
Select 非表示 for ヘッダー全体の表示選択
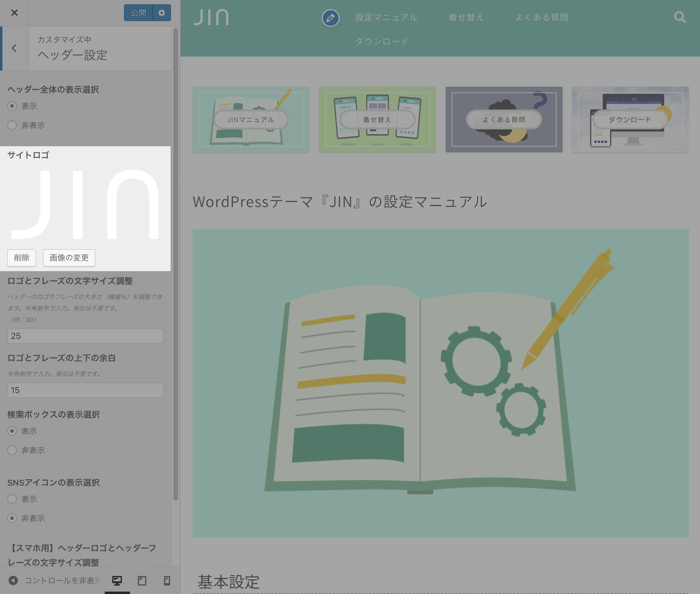tap(12, 125)
